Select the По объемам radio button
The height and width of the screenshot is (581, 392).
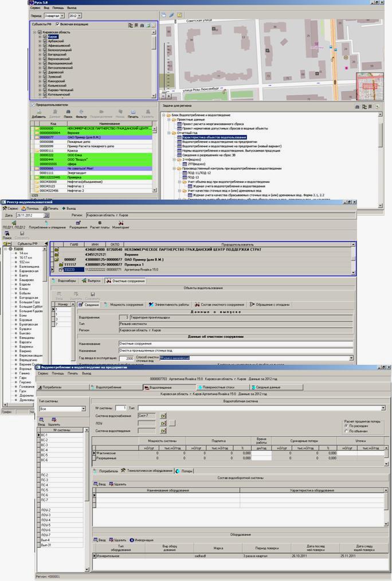point(346,431)
